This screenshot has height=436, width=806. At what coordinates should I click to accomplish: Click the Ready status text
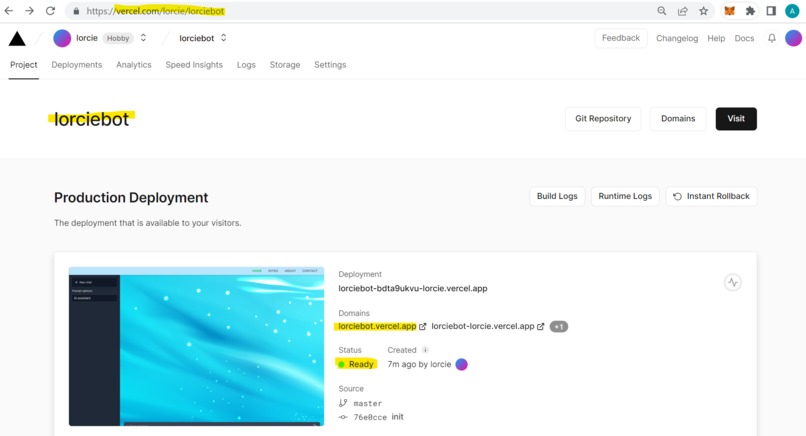point(361,364)
